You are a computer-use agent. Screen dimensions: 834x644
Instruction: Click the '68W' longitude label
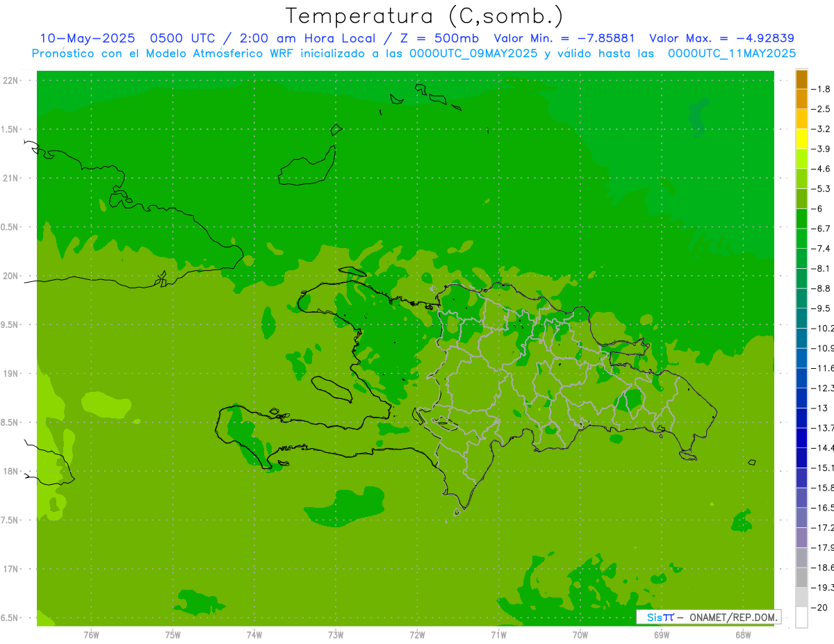743,635
